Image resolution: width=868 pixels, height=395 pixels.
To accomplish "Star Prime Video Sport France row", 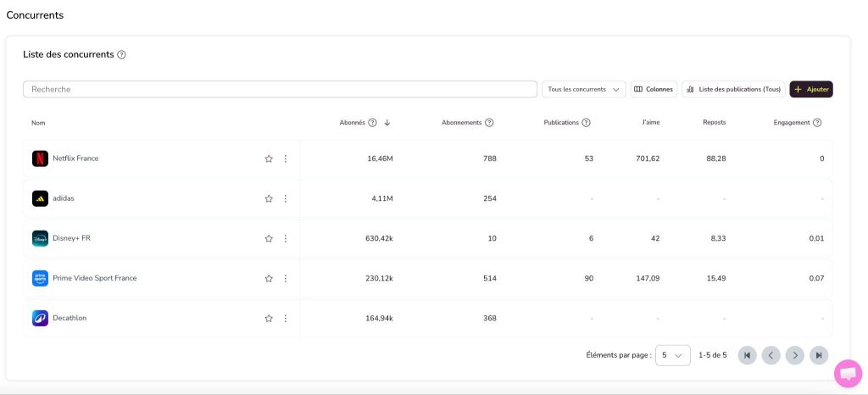I will (x=269, y=278).
